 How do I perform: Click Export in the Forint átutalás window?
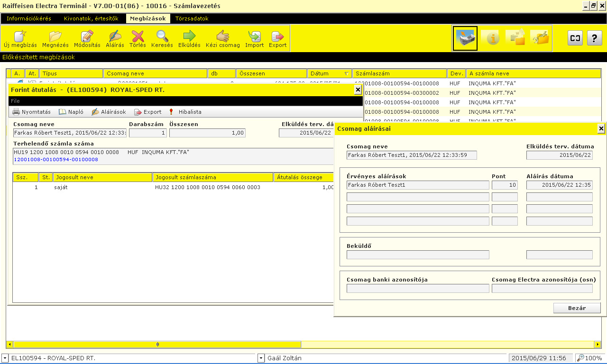click(148, 112)
